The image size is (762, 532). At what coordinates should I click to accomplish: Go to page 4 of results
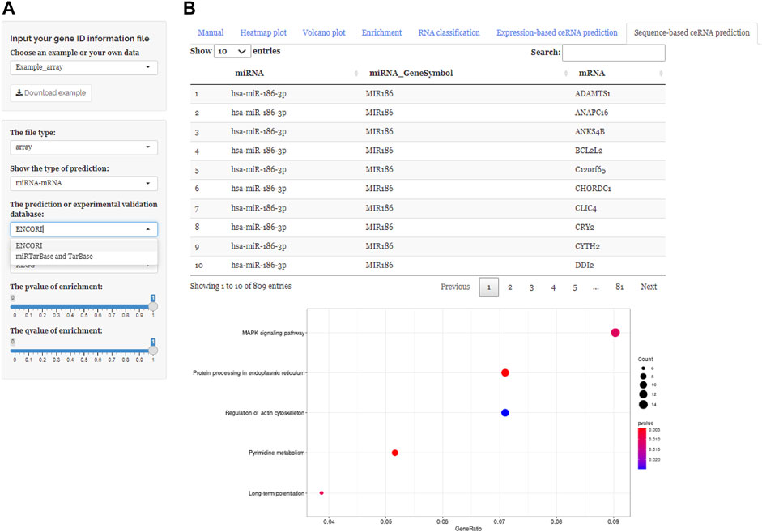point(553,287)
